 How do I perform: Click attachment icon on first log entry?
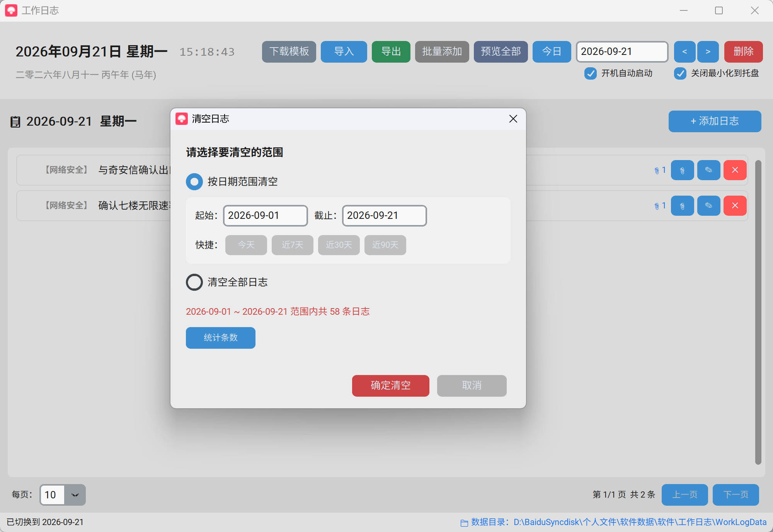point(682,171)
